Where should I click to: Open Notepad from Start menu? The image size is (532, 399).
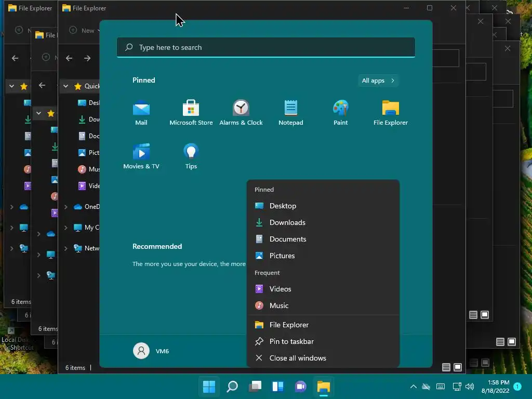coord(291,113)
